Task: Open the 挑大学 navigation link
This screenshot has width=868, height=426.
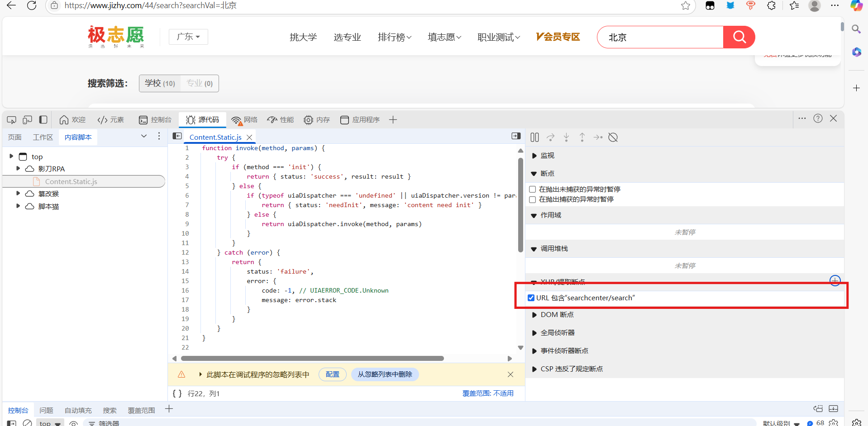Action: pos(303,37)
